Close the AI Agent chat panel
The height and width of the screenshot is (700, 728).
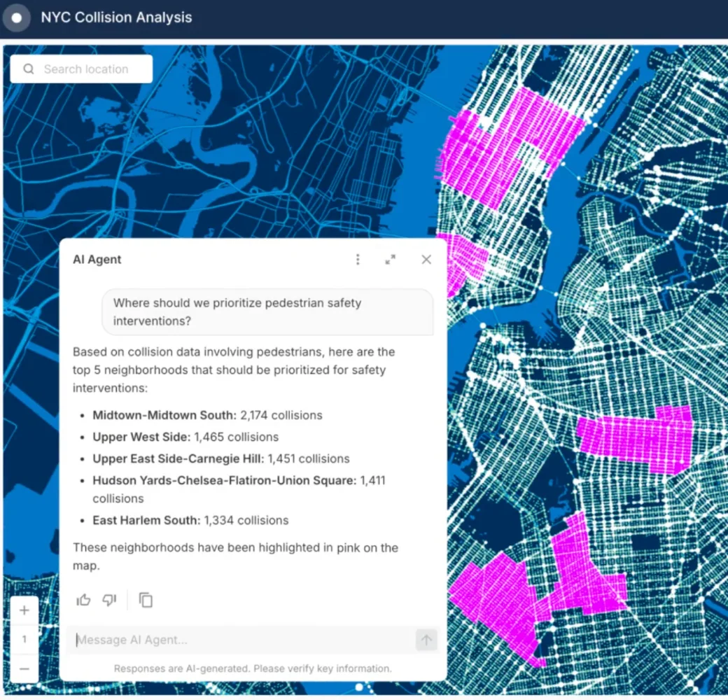point(426,260)
